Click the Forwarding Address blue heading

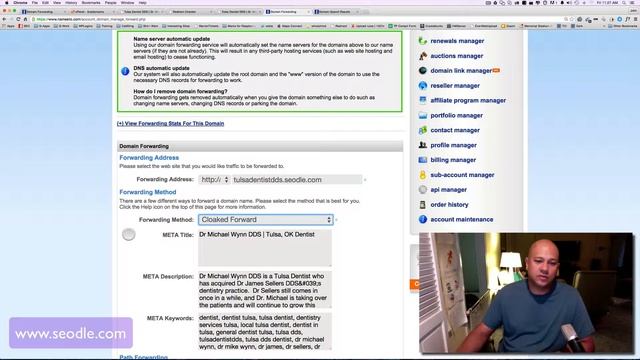click(149, 158)
